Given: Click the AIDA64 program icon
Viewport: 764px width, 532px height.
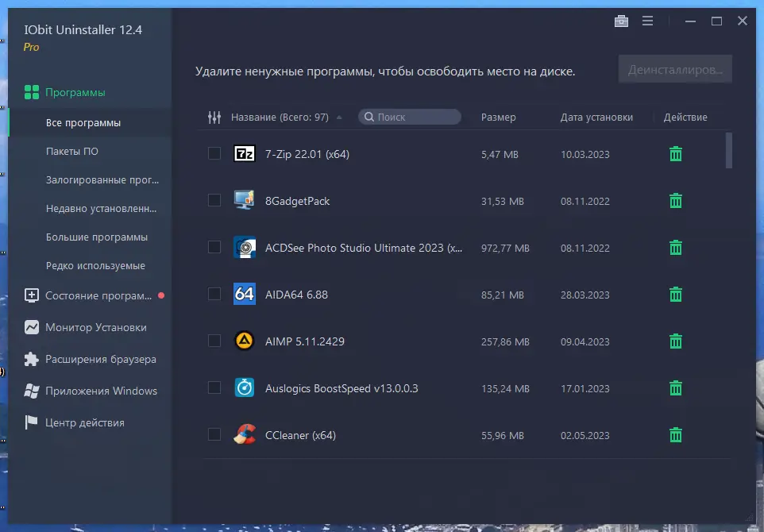Looking at the screenshot, I should pos(244,294).
